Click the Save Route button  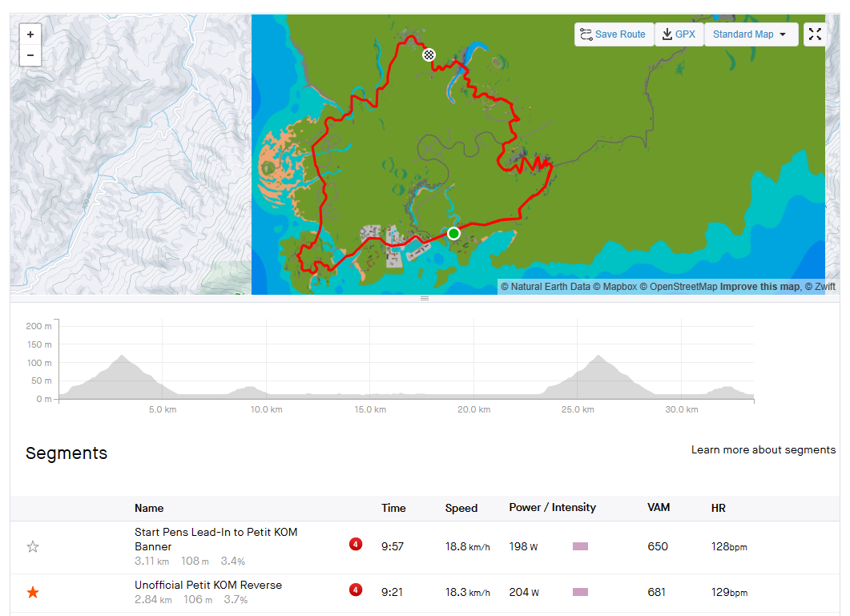click(x=614, y=34)
